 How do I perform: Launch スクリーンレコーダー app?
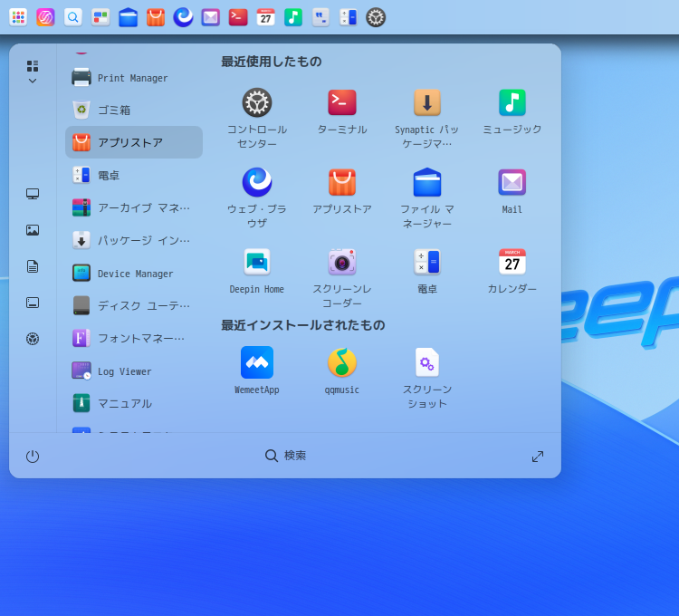[x=342, y=263]
